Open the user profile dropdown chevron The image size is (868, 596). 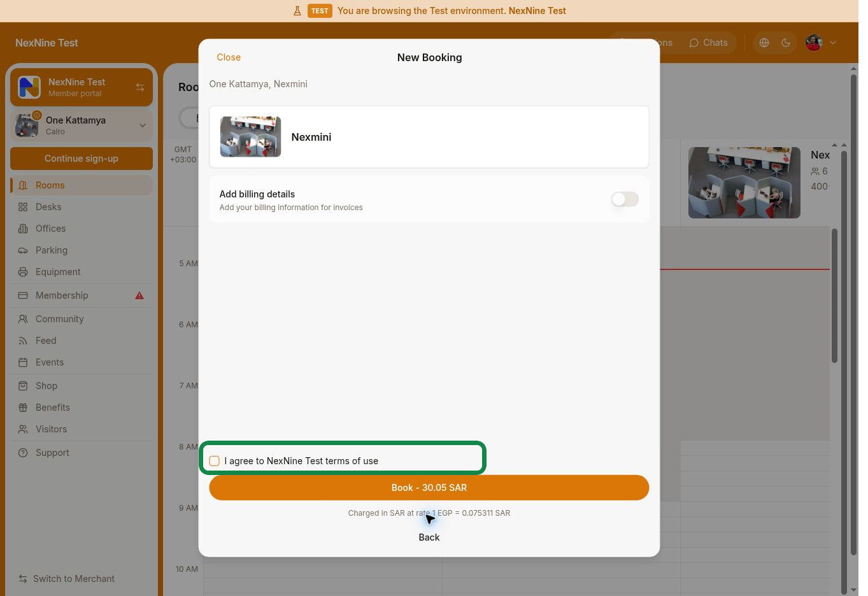[833, 43]
